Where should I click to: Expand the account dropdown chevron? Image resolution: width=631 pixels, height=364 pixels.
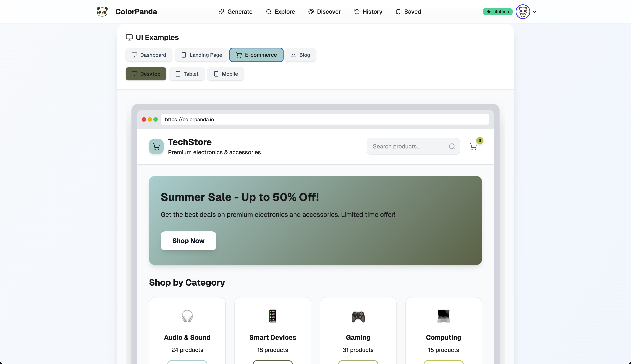535,12
